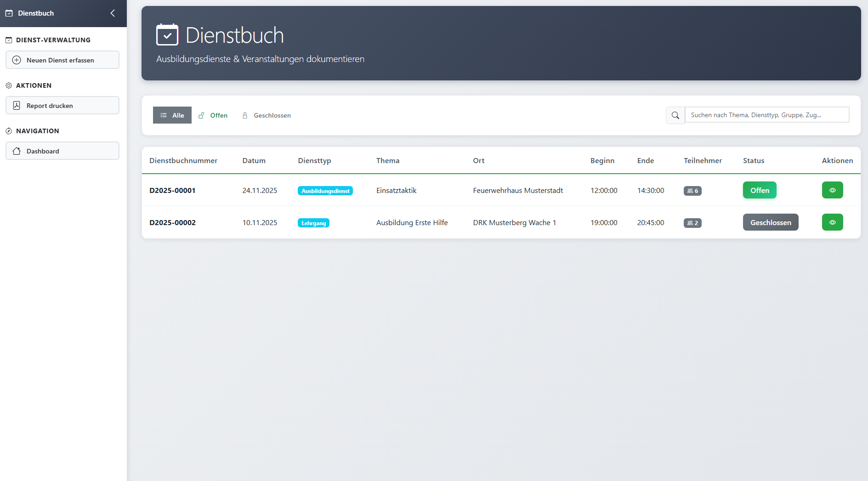Click the magnifying glass search icon

[675, 115]
